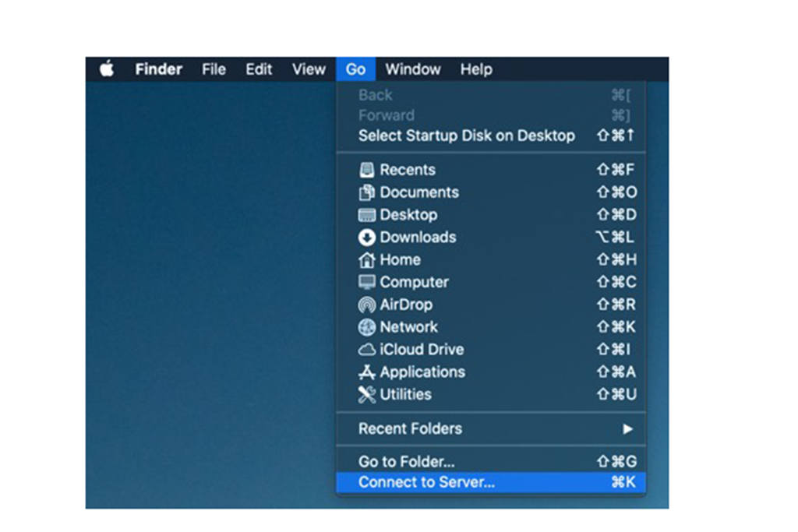
Task: Close the highlighted Go menu
Action: coord(355,69)
